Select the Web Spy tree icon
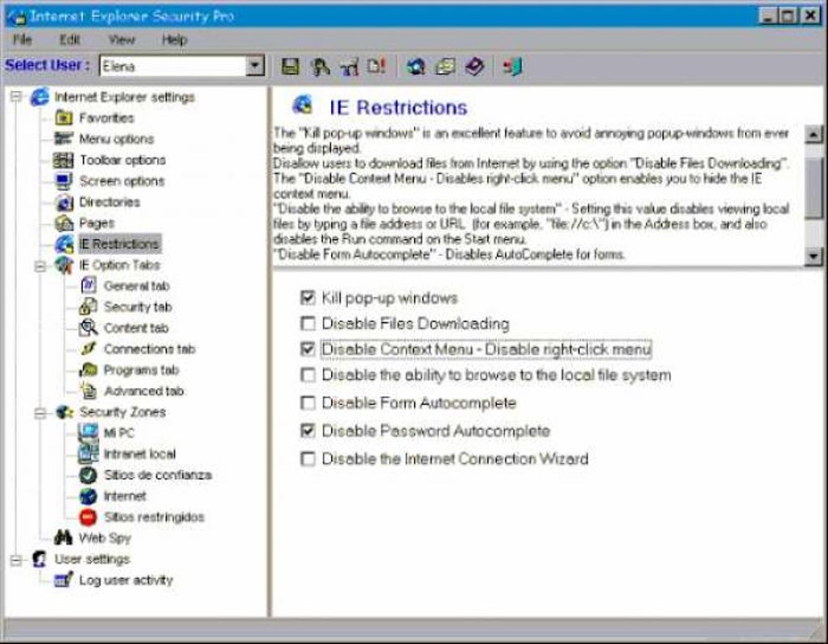This screenshot has height=644, width=828. coord(61,538)
